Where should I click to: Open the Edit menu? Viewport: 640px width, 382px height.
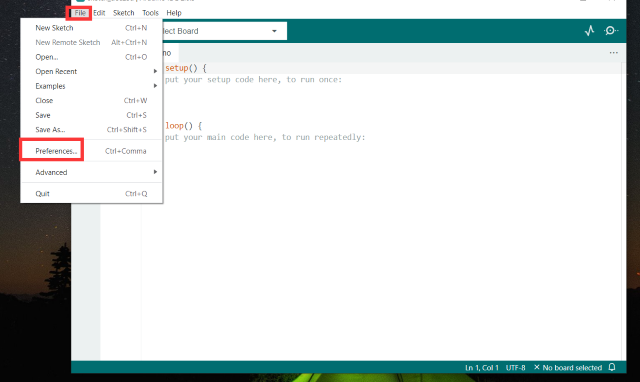tap(99, 13)
